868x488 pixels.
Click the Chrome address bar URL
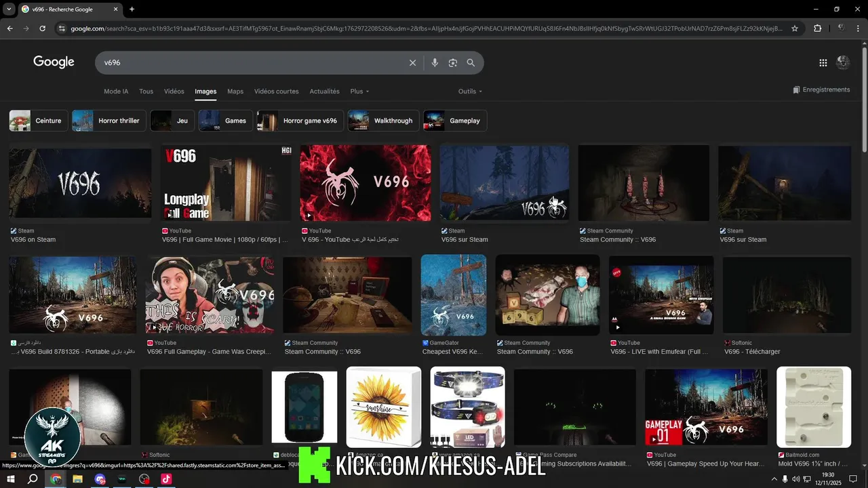coord(427,28)
